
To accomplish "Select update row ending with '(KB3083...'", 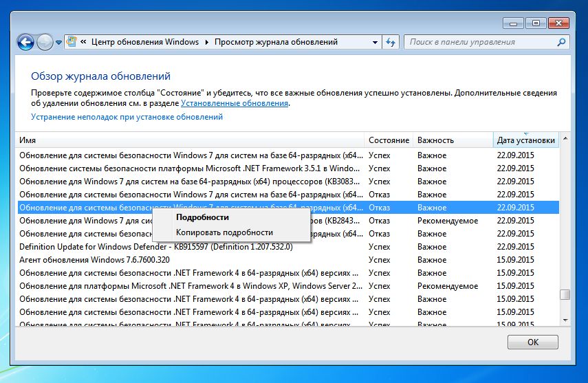I will tap(288, 182).
